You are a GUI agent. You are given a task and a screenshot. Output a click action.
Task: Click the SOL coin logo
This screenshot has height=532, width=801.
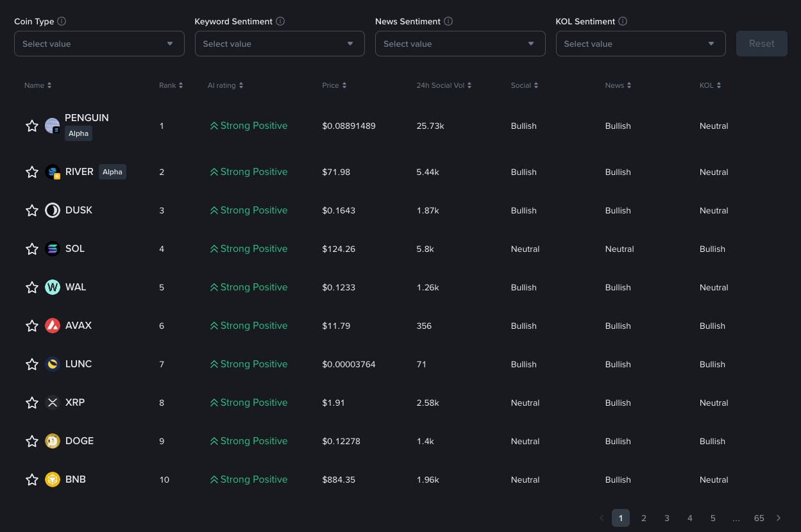coord(53,249)
